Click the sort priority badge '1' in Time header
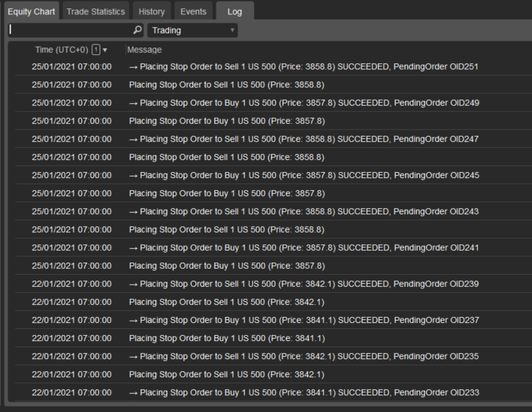The width and height of the screenshot is (532, 412). click(x=96, y=50)
